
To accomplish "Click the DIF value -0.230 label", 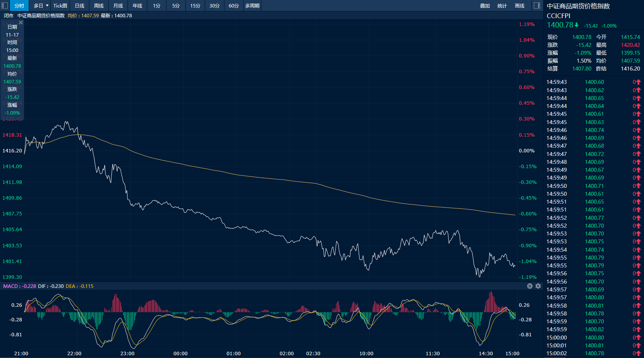I will 51,286.
